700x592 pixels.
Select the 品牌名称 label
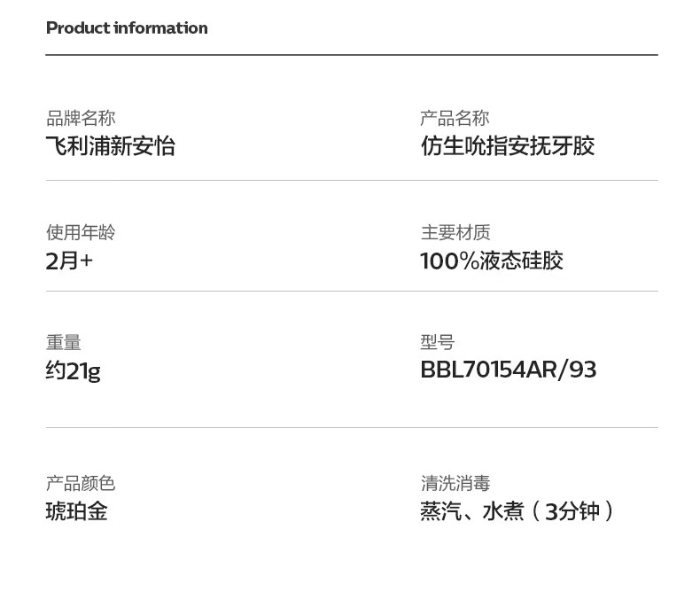pyautogui.click(x=81, y=119)
